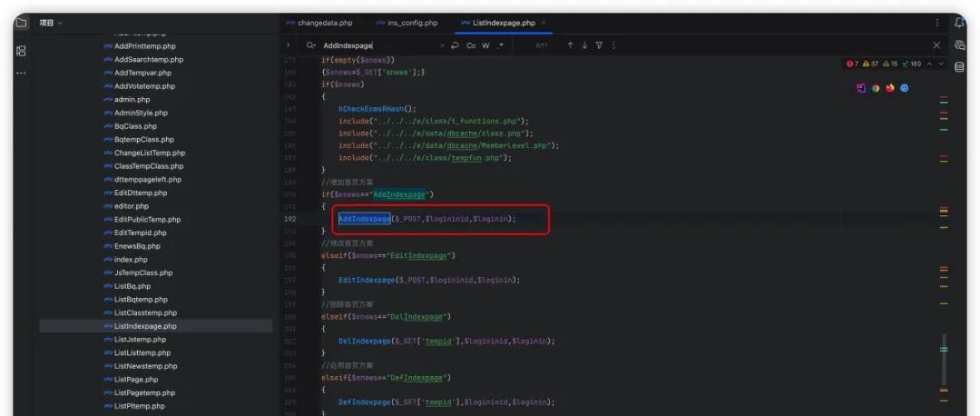Close the find bar
The height and width of the screenshot is (416, 980).
(x=936, y=45)
